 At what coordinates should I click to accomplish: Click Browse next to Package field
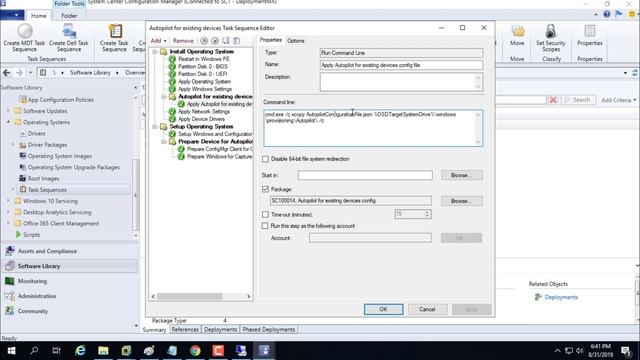pos(461,201)
